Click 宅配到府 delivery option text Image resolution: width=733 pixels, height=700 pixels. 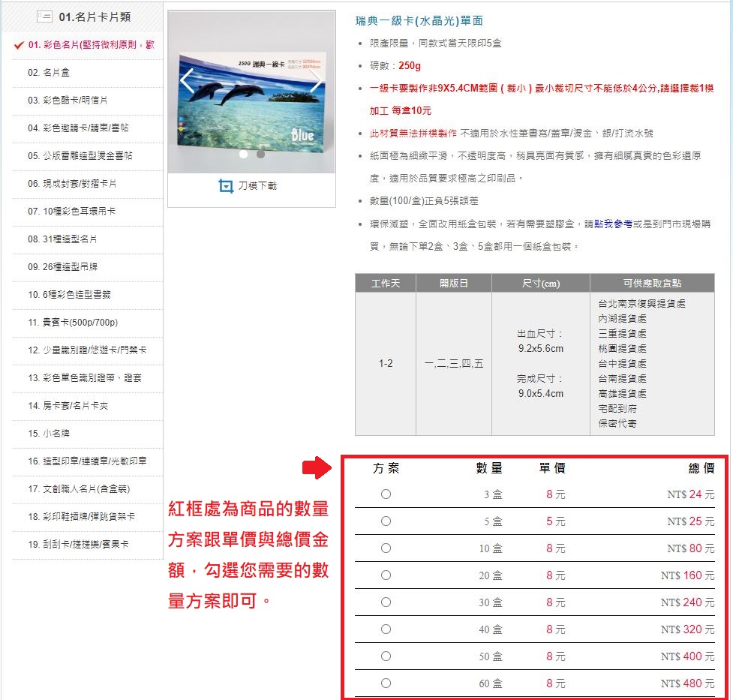(x=617, y=409)
